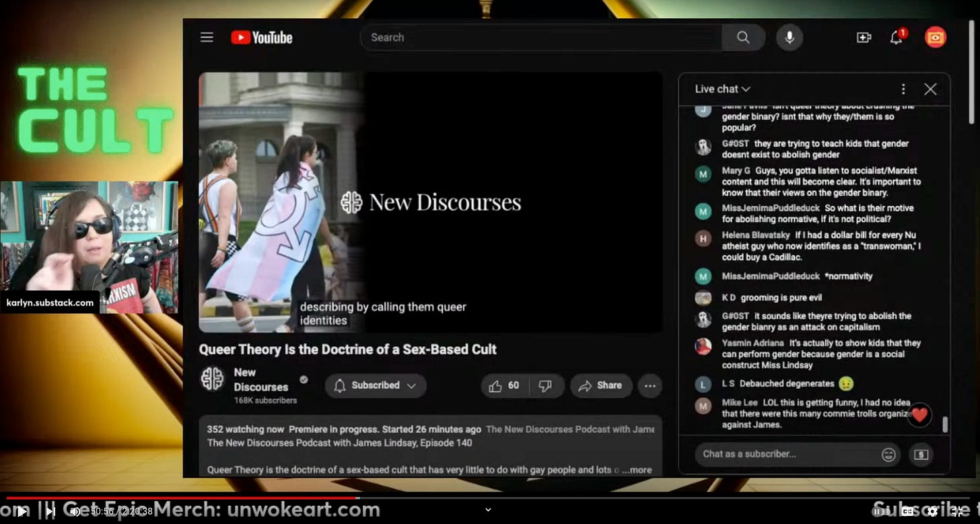This screenshot has height=524, width=980.
Task: Click '352 watching now' text
Action: pos(246,429)
